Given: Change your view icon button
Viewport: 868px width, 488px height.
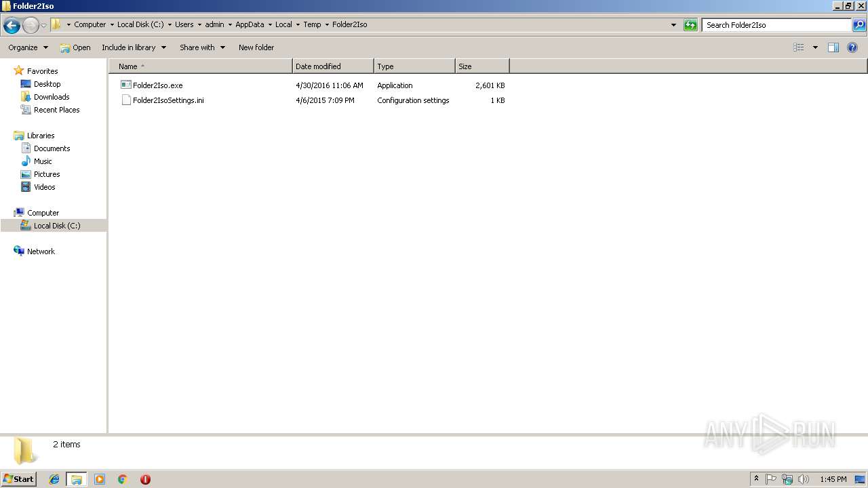Looking at the screenshot, I should (799, 47).
